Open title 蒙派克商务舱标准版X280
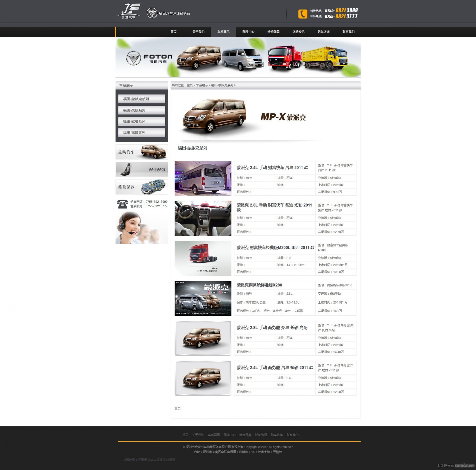This screenshot has height=470, width=476. 259,285
